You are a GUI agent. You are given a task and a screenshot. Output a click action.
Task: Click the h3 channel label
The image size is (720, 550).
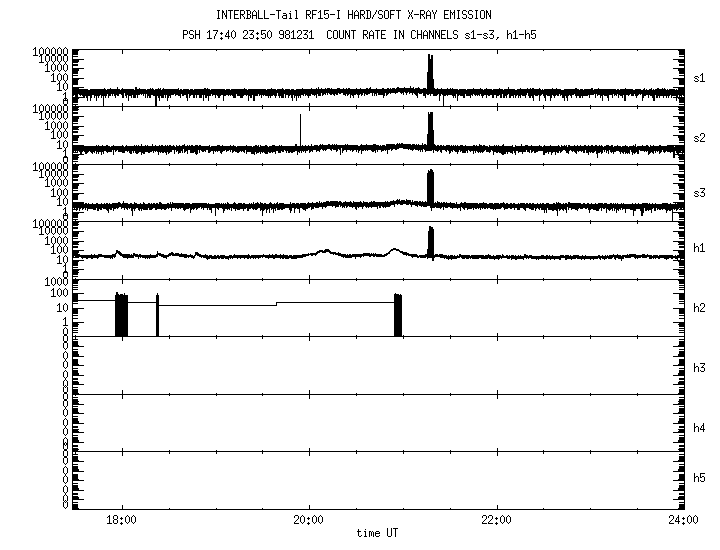(x=700, y=368)
